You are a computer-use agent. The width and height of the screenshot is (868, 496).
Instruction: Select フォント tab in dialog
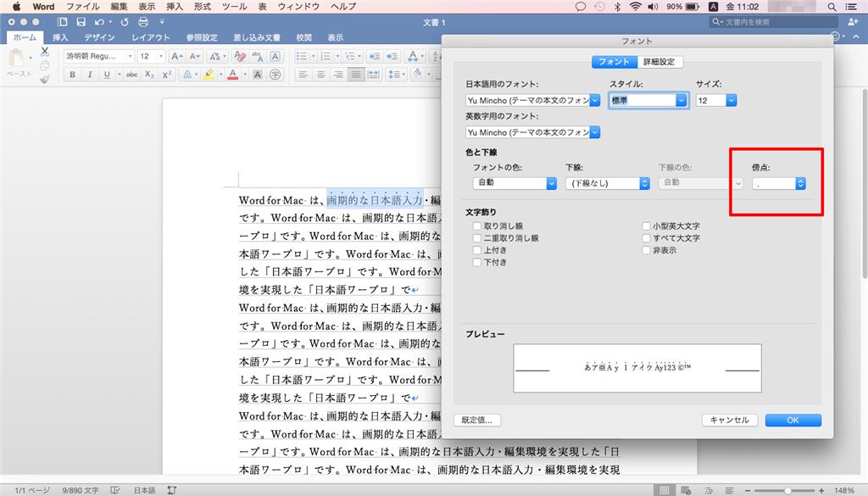(x=615, y=62)
